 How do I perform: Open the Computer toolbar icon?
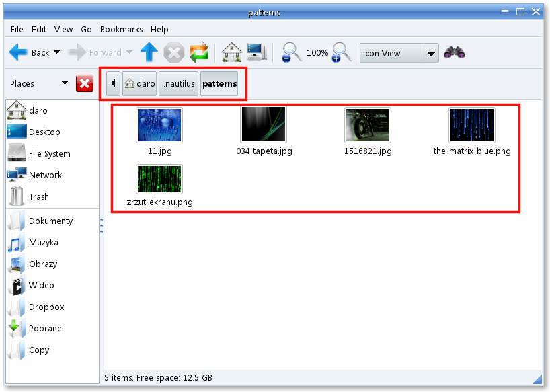click(257, 52)
